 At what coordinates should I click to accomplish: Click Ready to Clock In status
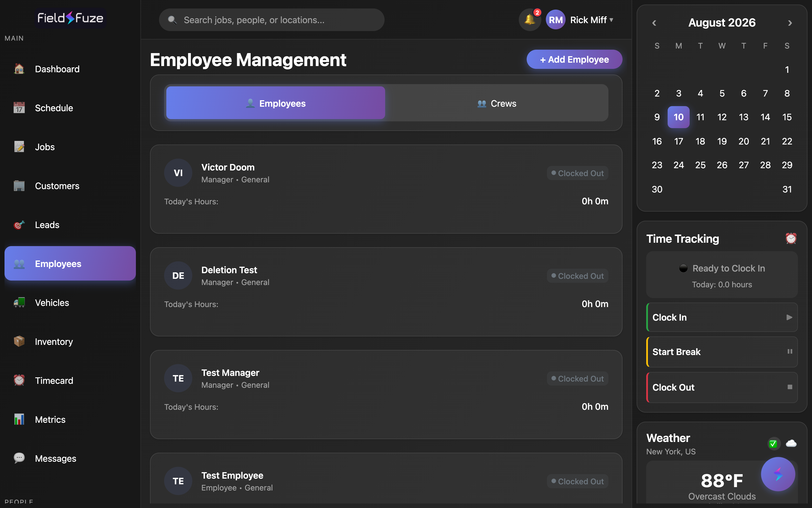[x=722, y=268]
